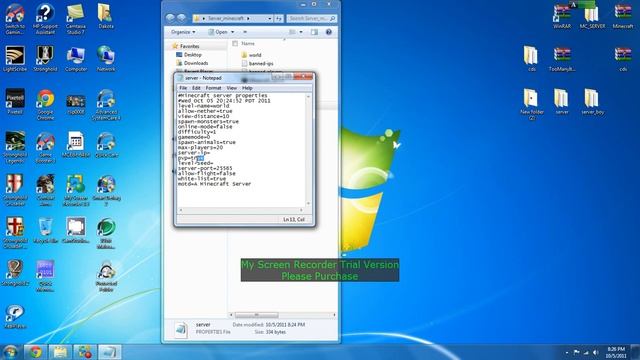Open Advanced SystemCare 4 shortcut
640x360 pixels.
pos(106,104)
